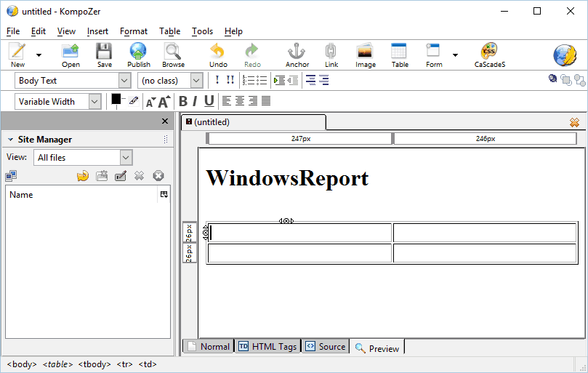Open the All files view dropdown
This screenshot has height=373, width=588.
[126, 158]
